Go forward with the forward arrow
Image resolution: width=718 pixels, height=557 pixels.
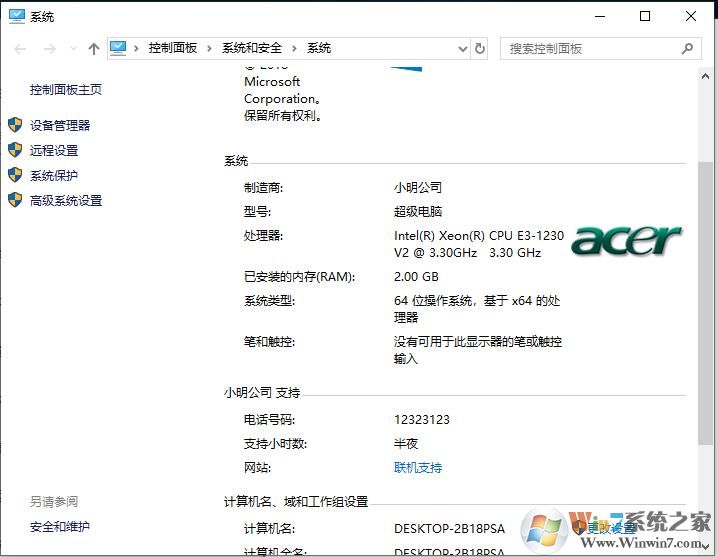(49, 49)
